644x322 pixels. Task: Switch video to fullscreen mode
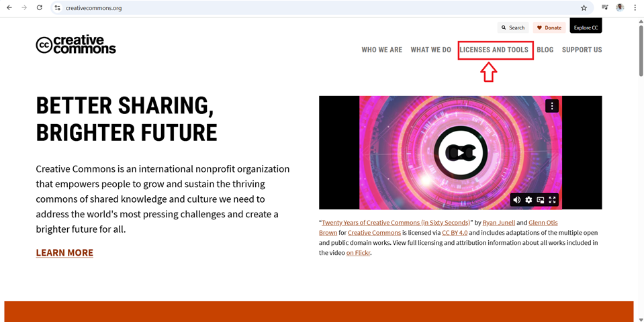(553, 200)
